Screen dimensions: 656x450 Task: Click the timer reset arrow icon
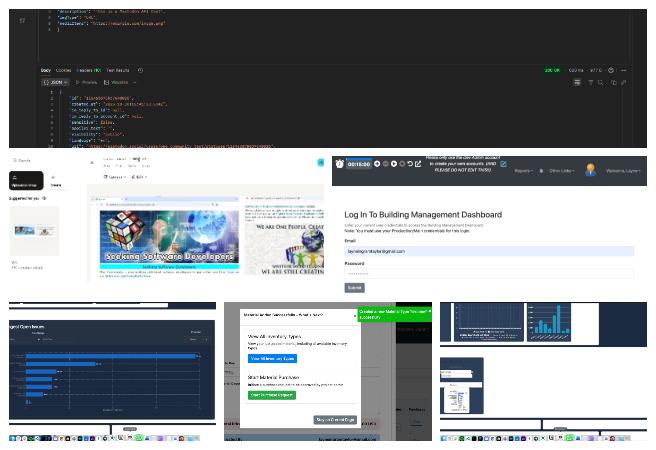[410, 164]
